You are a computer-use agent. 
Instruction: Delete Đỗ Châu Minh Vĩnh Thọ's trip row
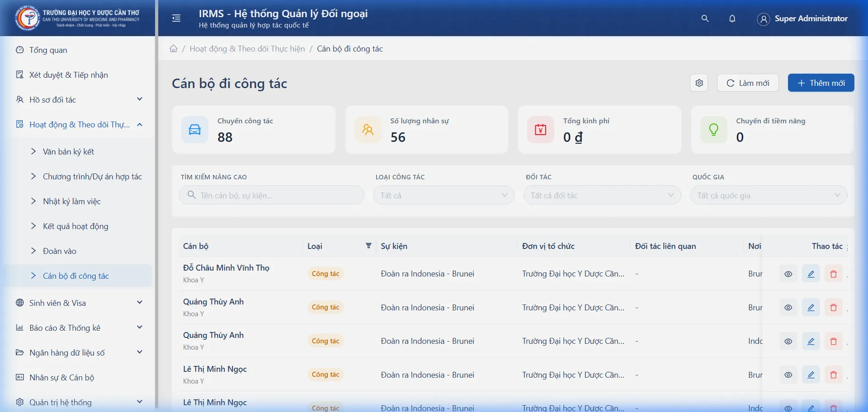click(833, 274)
